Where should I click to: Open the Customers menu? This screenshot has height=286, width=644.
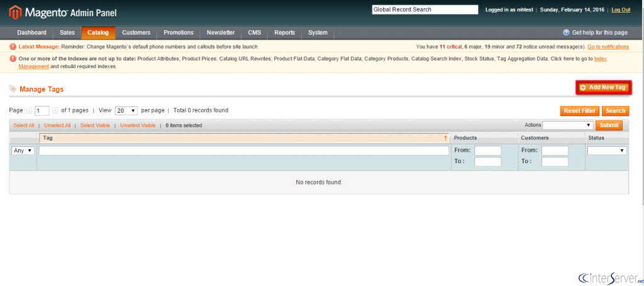pos(136,33)
